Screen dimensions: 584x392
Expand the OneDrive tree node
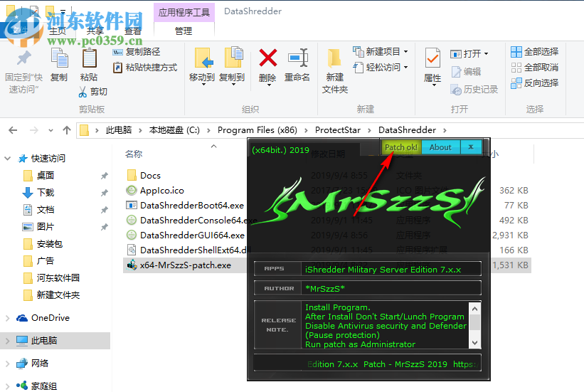pos(7,318)
